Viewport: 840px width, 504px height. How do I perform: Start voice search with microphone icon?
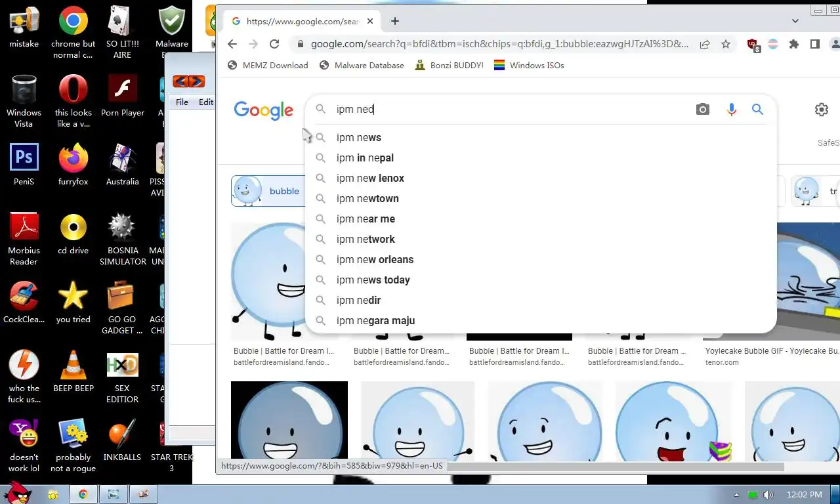732,110
